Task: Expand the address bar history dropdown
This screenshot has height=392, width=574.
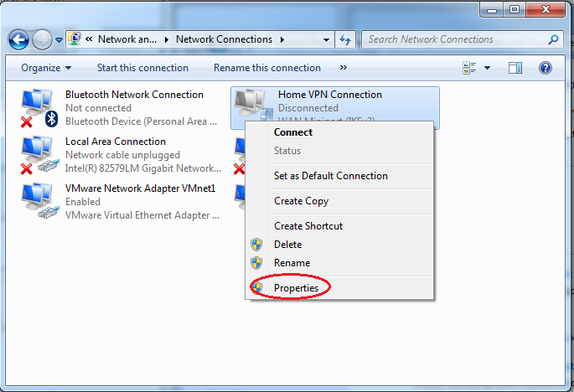Action: point(326,39)
